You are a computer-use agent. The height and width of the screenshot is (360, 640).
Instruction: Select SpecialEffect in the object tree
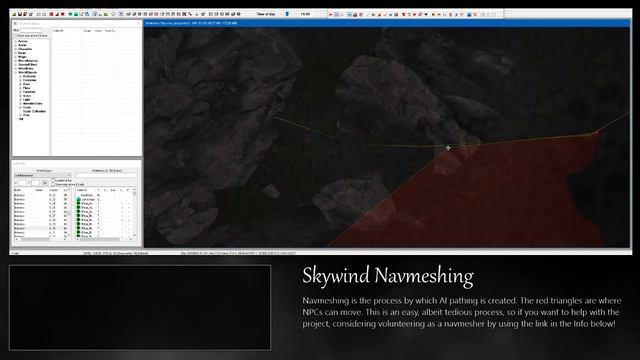[x=27, y=64]
